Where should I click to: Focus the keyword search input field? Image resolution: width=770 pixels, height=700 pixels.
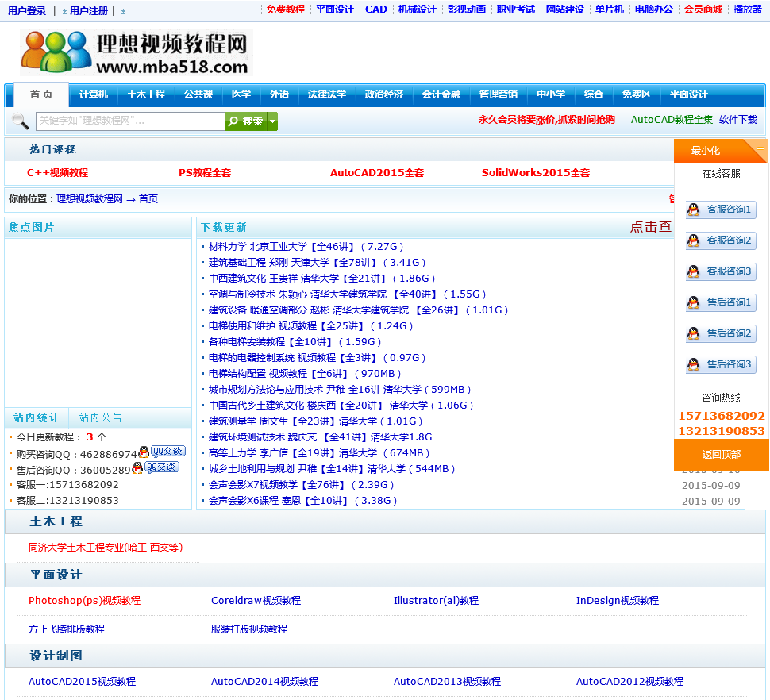[131, 121]
